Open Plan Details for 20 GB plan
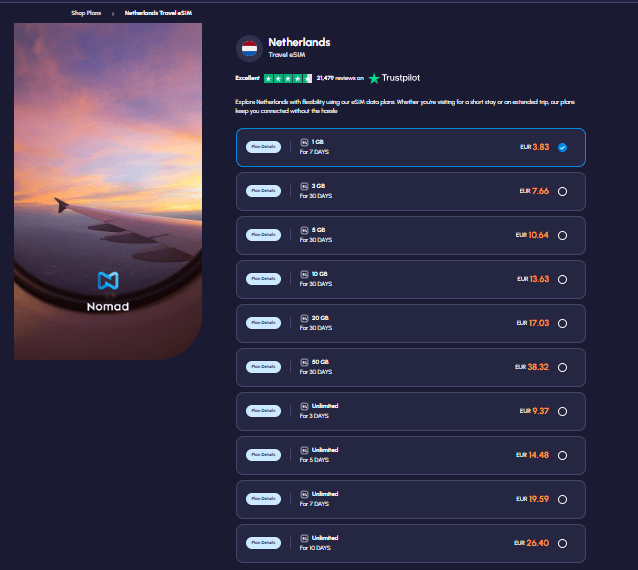The image size is (638, 570). (x=263, y=322)
